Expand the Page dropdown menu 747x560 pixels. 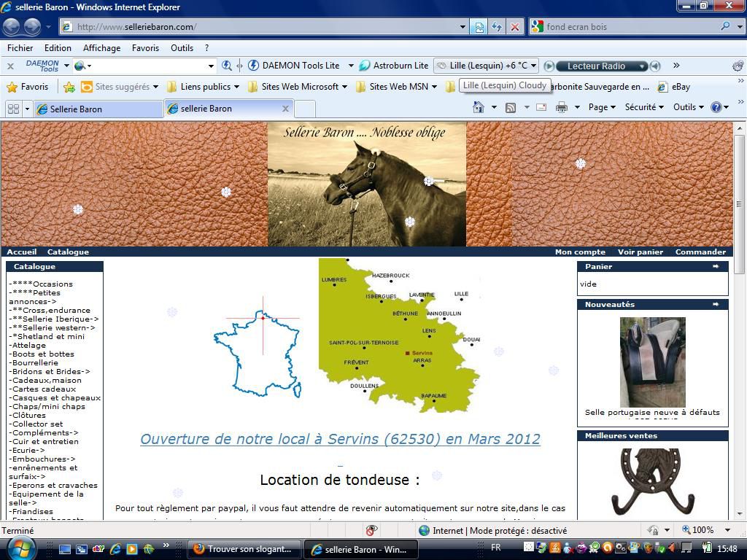click(603, 107)
